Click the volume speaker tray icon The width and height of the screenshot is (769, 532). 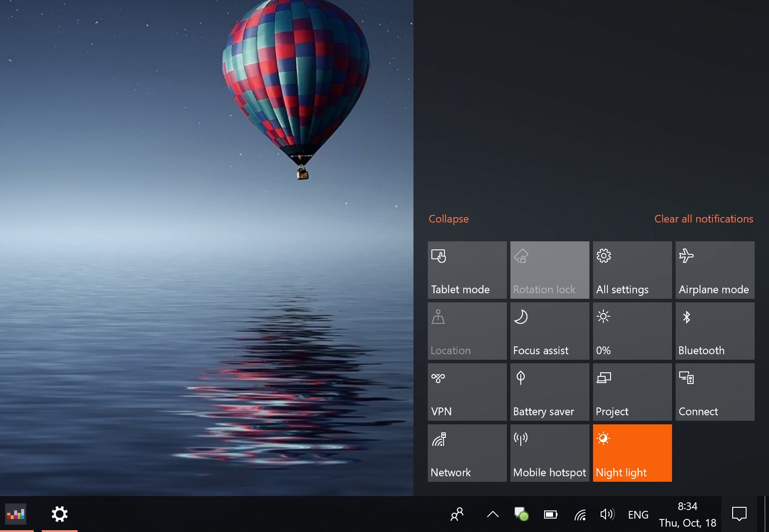607,514
